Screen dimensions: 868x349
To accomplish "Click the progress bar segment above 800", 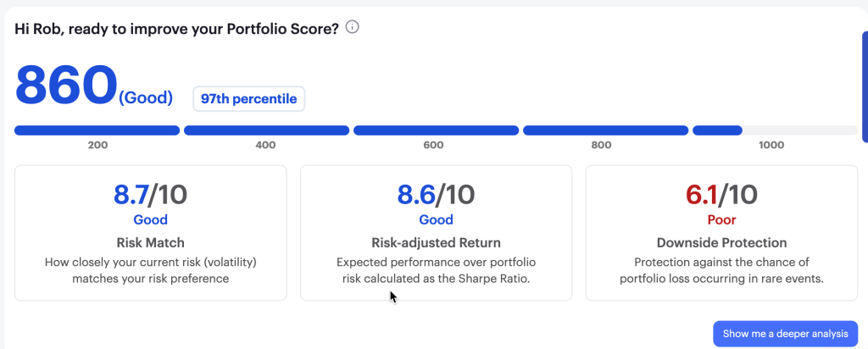I will (605, 130).
